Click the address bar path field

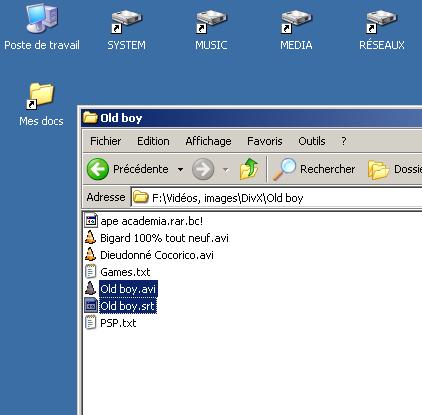coord(277,198)
